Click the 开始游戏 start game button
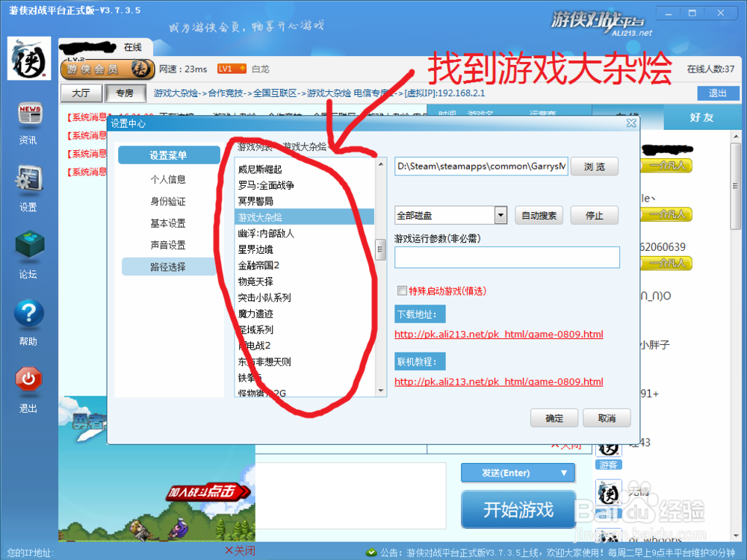 click(518, 509)
